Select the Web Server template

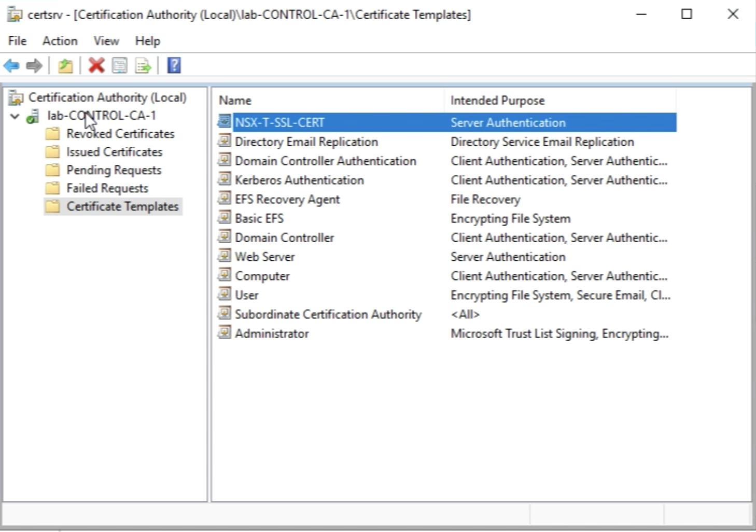(264, 257)
